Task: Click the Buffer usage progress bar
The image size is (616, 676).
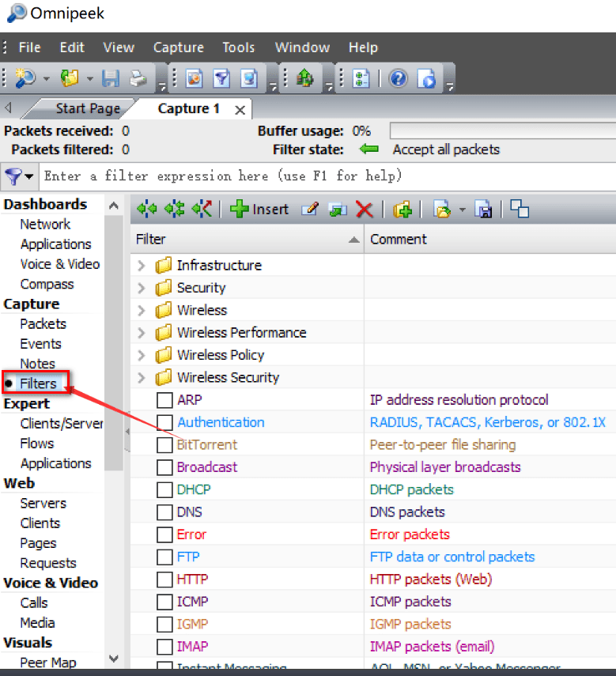Action: click(503, 131)
